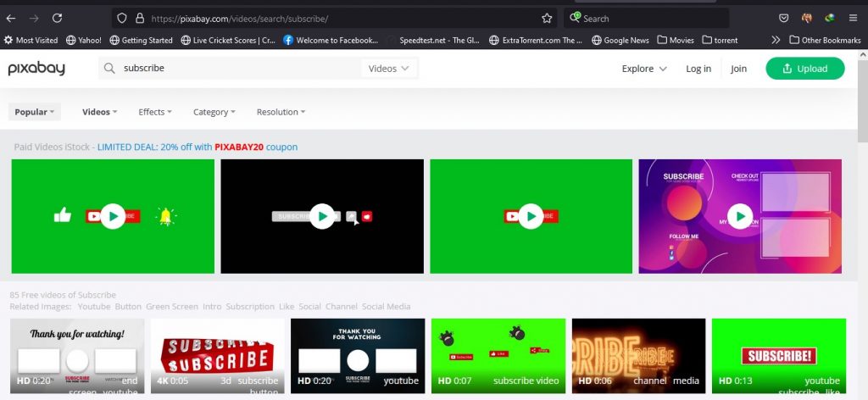Click the Social related tag

pyautogui.click(x=310, y=306)
